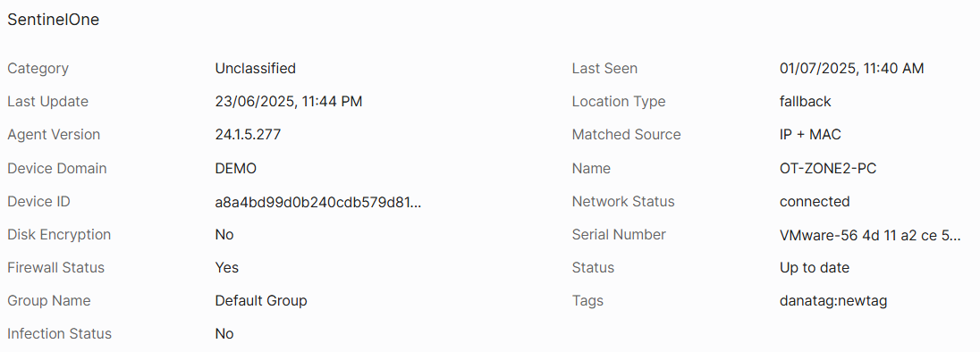This screenshot has width=980, height=352.
Task: Click the truncated VMware serial number value
Action: pos(870,235)
